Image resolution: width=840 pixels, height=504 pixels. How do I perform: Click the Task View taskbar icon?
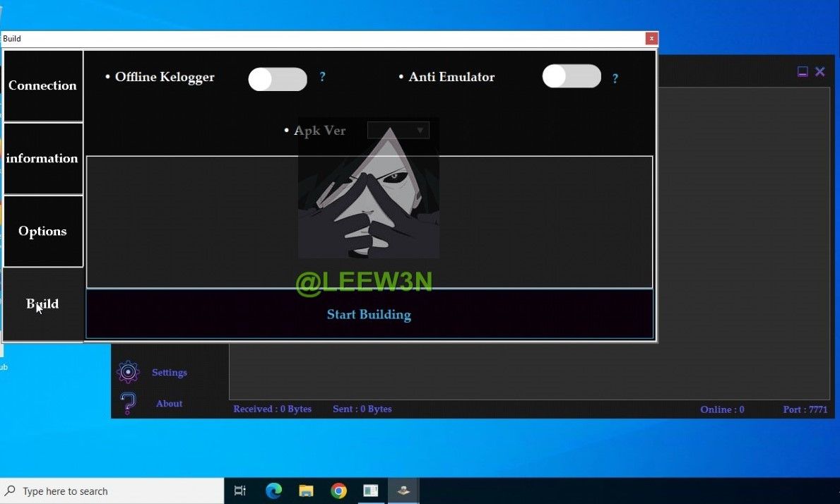[240, 491]
